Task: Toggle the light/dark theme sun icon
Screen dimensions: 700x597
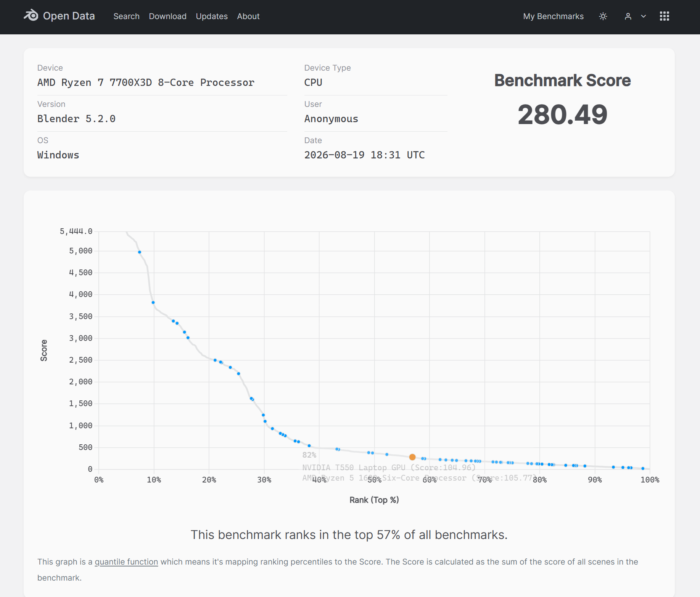Action: pos(603,16)
